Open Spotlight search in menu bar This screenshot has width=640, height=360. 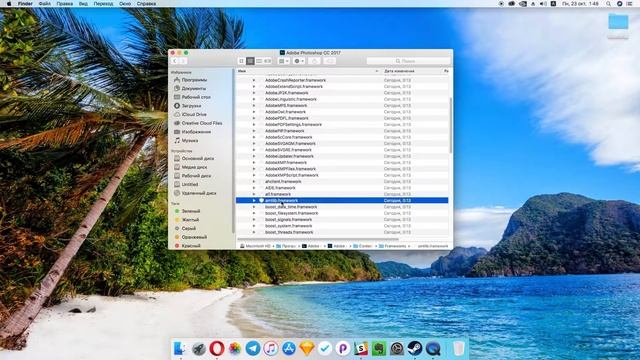point(608,3)
